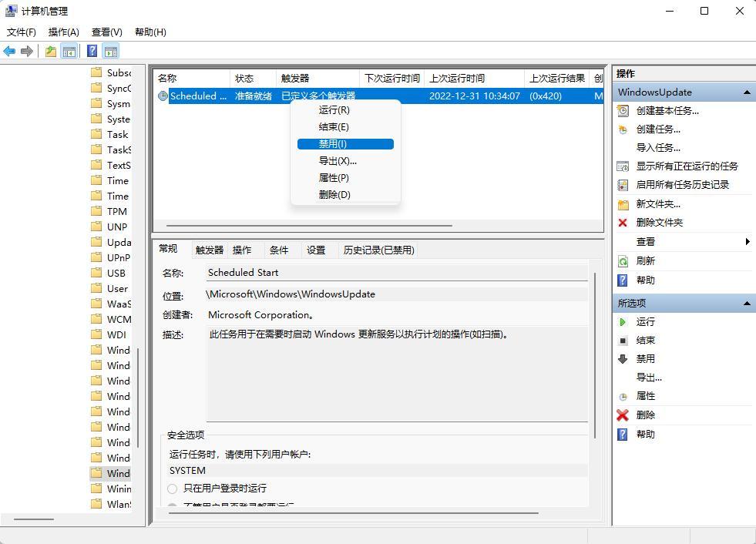
Task: Click the help icon under 所选项 section
Action: tap(623, 435)
